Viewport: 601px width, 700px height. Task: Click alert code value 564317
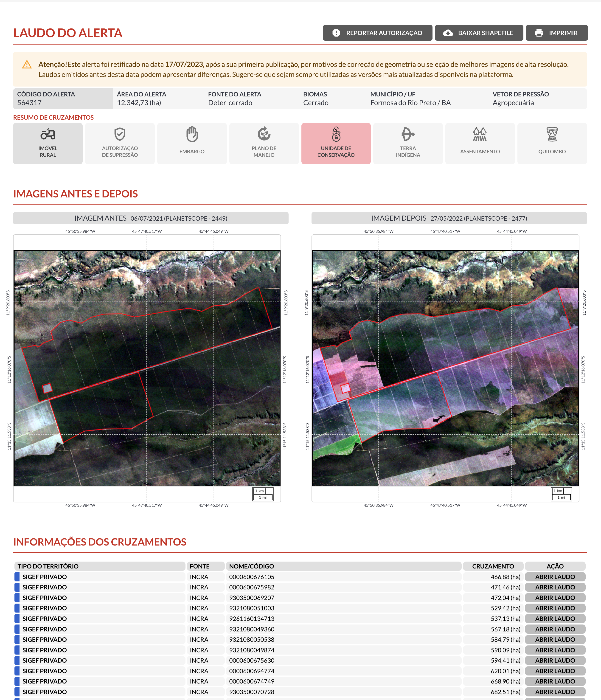29,103
